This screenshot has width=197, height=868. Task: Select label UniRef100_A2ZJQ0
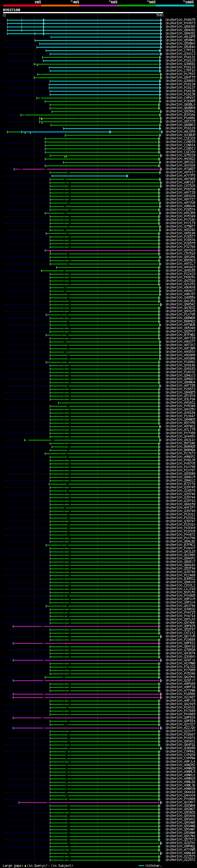[x=180, y=728]
